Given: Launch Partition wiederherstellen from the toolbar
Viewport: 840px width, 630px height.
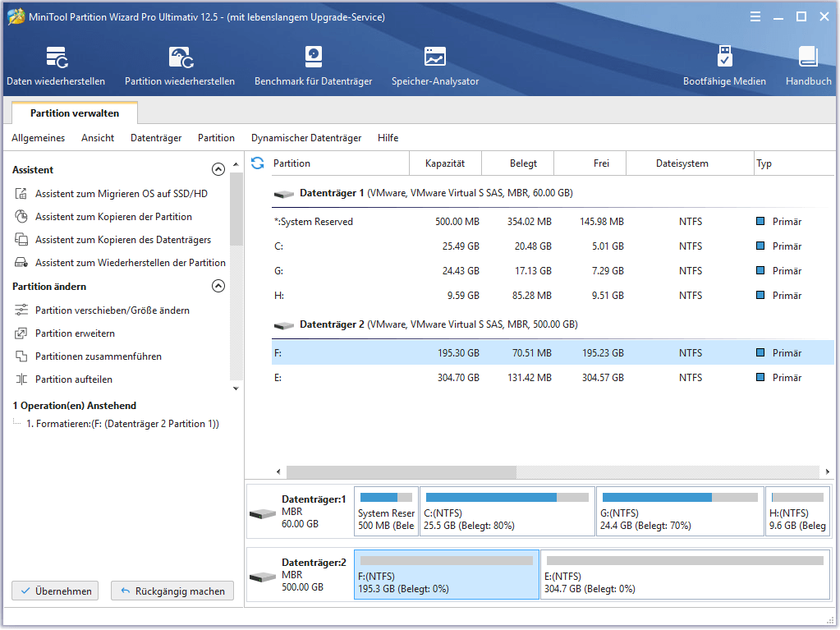Looking at the screenshot, I should pyautogui.click(x=180, y=66).
